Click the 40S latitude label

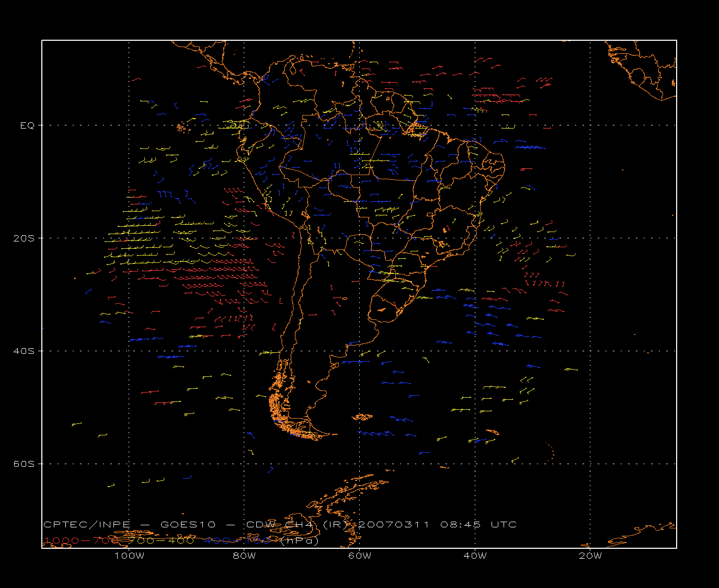pyautogui.click(x=24, y=351)
